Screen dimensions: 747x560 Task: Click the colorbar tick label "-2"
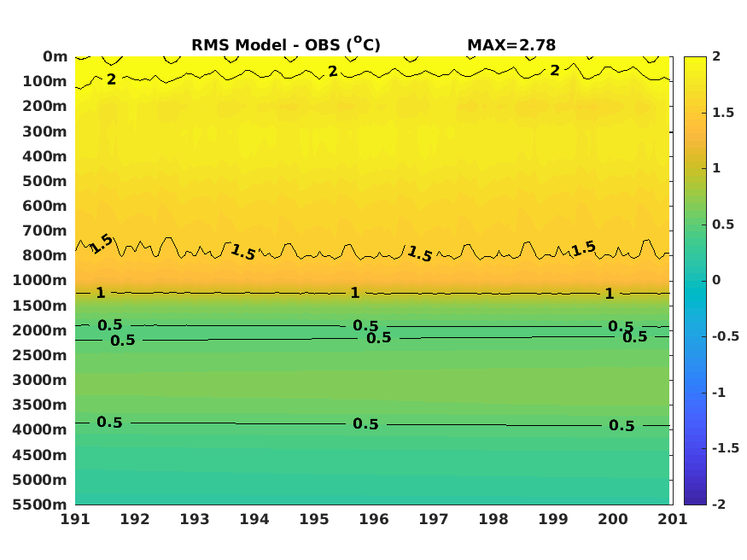click(x=719, y=504)
